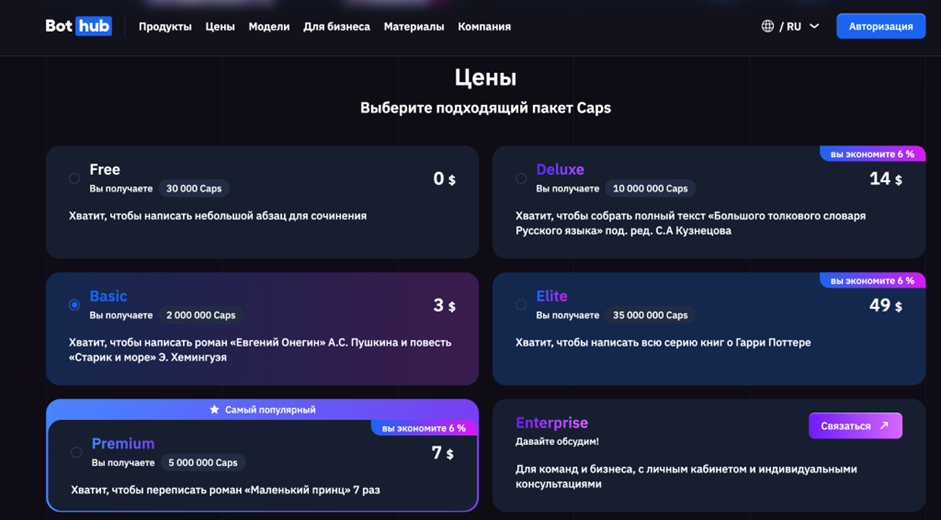This screenshot has height=520, width=941.
Task: Open the Компания menu
Action: [x=484, y=27]
